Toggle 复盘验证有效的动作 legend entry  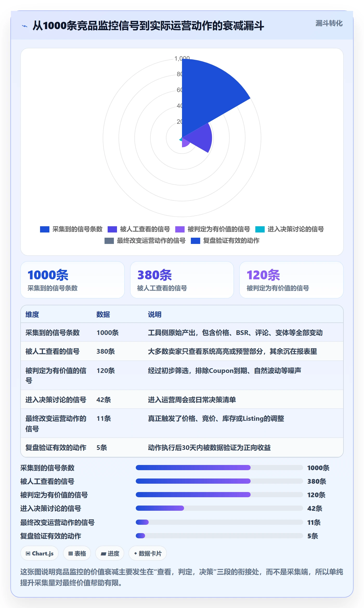pos(225,241)
